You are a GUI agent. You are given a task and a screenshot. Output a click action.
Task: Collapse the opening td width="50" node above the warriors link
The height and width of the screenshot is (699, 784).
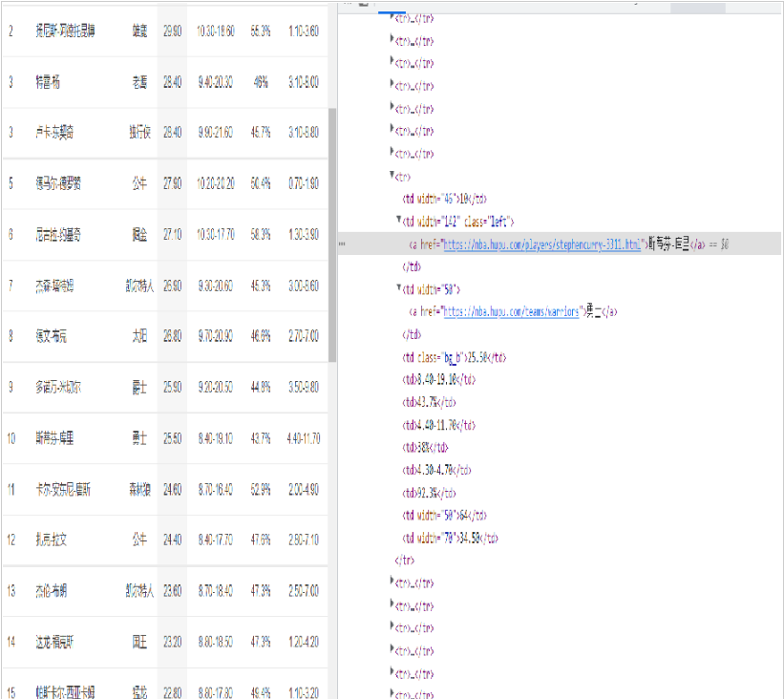(x=399, y=287)
